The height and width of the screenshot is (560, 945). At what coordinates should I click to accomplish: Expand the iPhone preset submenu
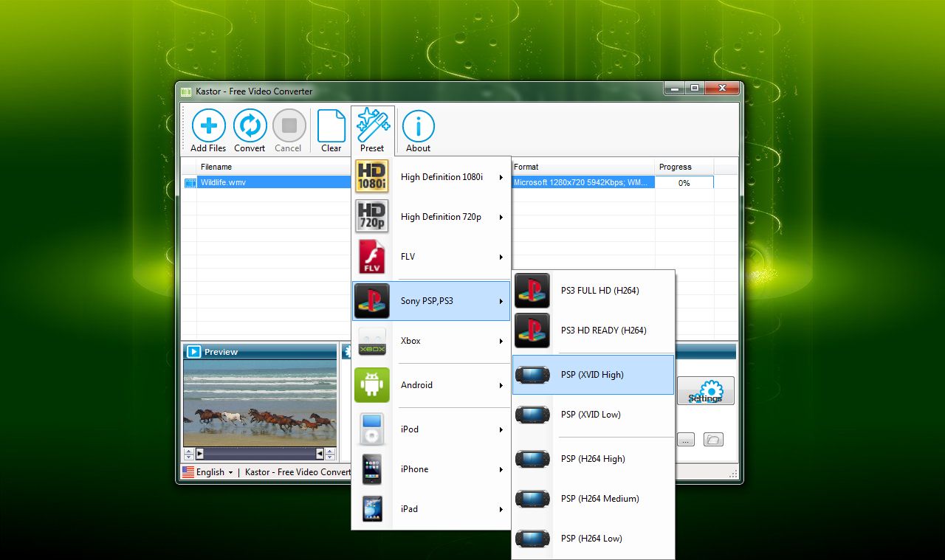[x=431, y=469]
